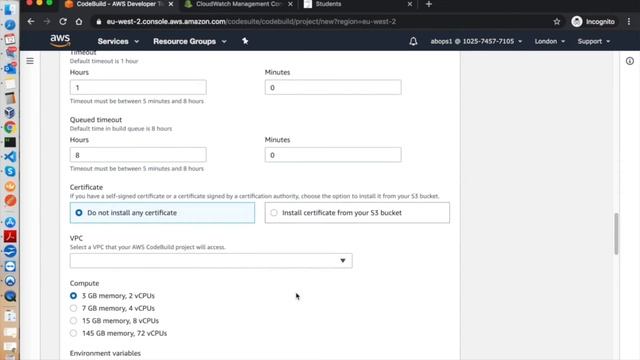
Task: Open QuickTime Player from the dock
Action: point(10,296)
